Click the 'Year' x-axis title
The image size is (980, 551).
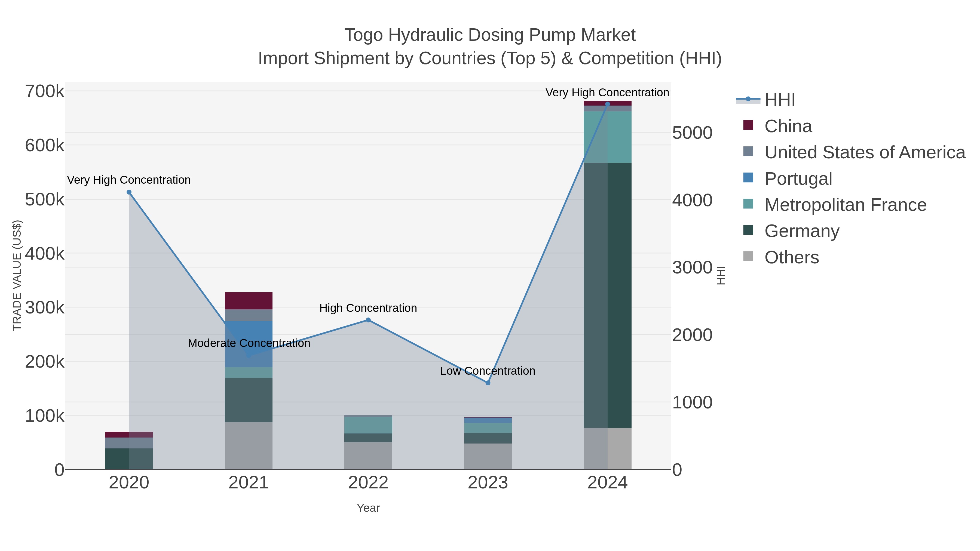tap(368, 508)
